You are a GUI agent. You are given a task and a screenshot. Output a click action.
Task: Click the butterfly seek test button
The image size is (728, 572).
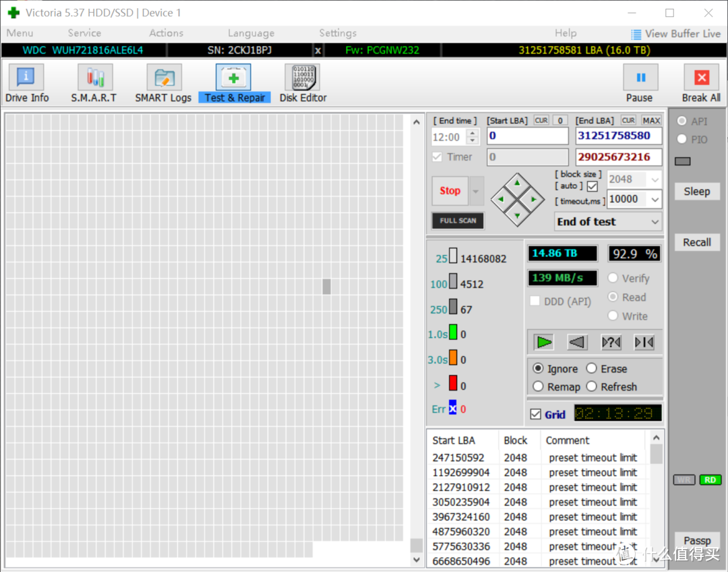coord(644,343)
